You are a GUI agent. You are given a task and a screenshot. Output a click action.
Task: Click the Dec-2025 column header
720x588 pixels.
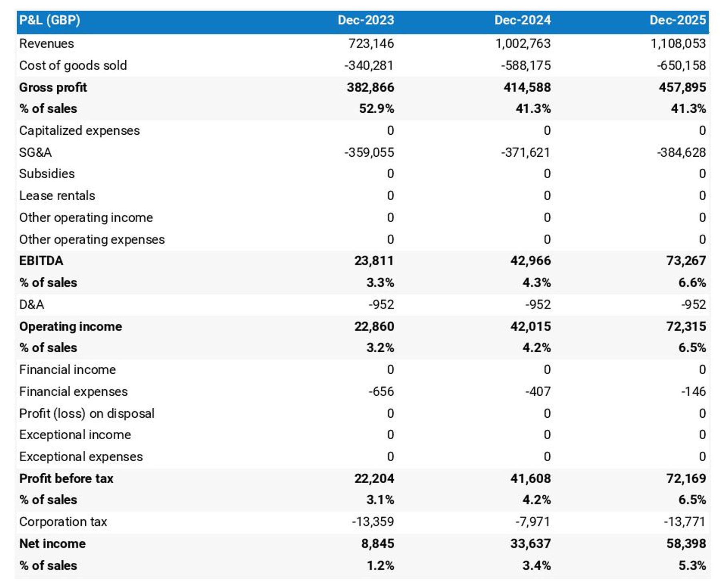pyautogui.click(x=677, y=20)
